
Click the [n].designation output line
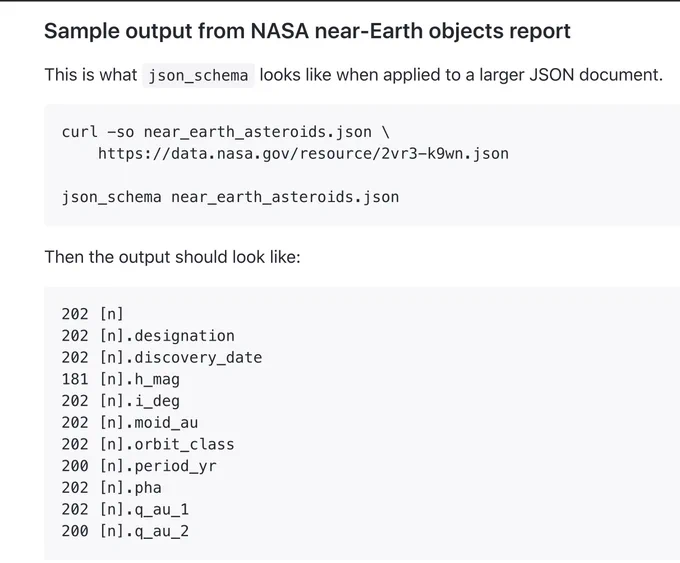click(x=148, y=336)
